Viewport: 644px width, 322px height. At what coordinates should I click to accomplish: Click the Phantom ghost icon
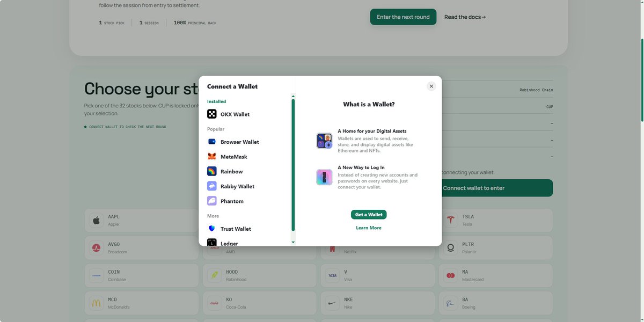212,201
